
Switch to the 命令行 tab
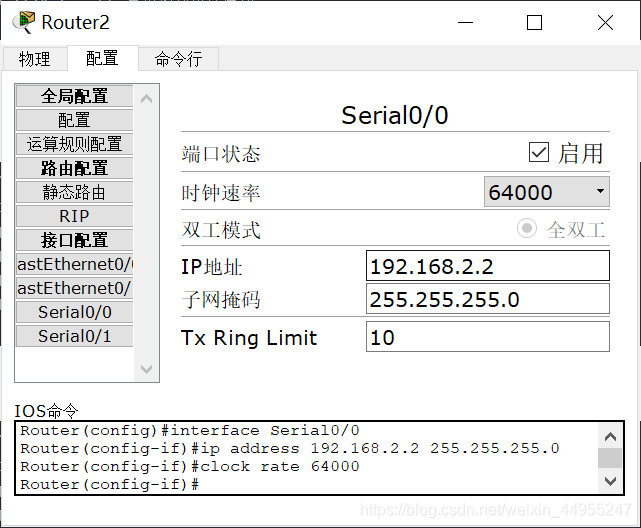pyautogui.click(x=178, y=59)
